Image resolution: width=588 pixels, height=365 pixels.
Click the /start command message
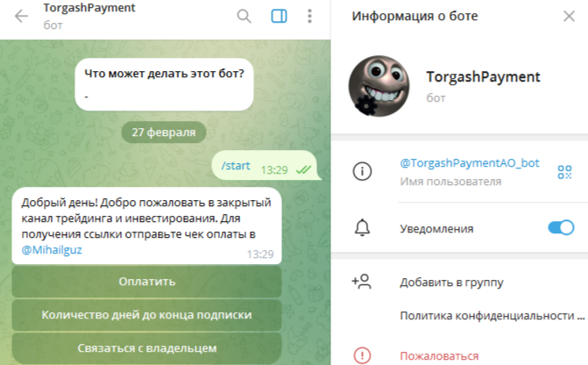(x=236, y=166)
